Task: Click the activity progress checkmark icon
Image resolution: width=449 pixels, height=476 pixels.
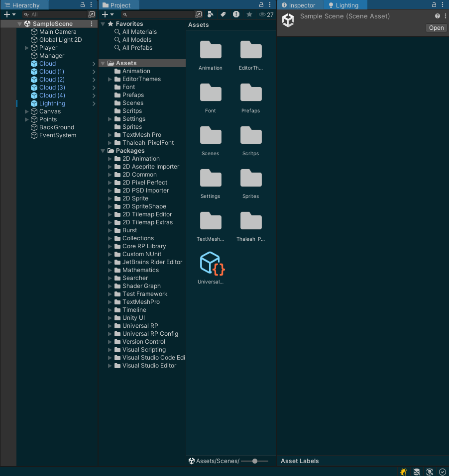Action: click(443, 472)
